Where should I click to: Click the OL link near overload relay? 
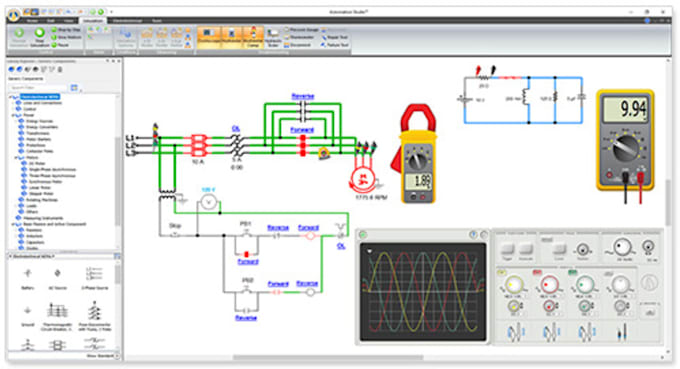236,129
